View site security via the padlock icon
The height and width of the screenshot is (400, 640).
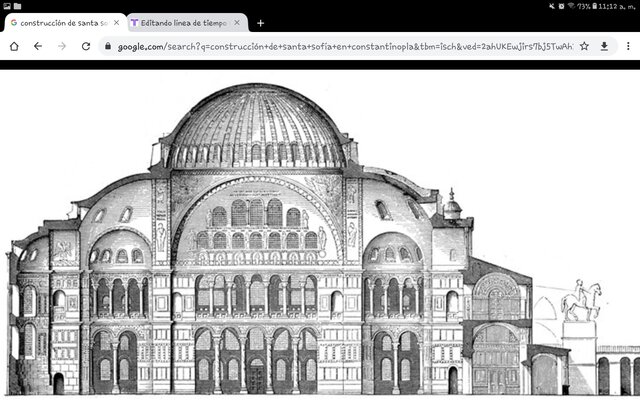click(108, 46)
